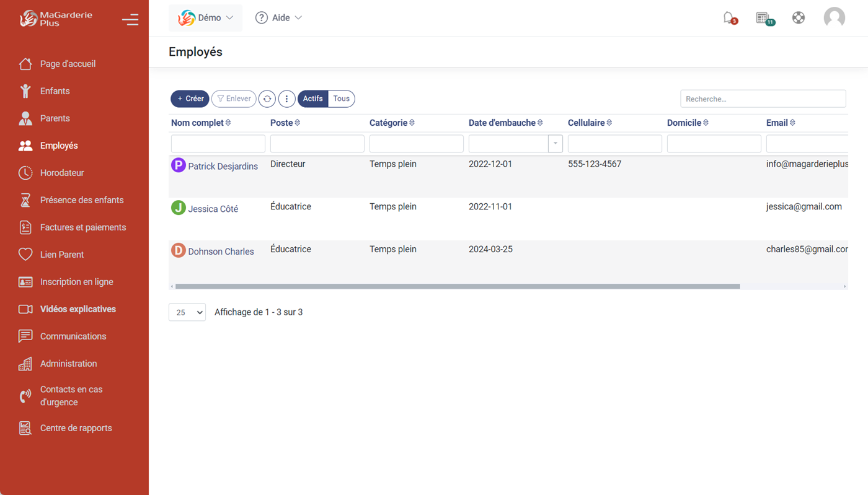Screen dimensions: 868x495
Task: Open the news feed icon with badge 11
Action: pyautogui.click(x=764, y=18)
